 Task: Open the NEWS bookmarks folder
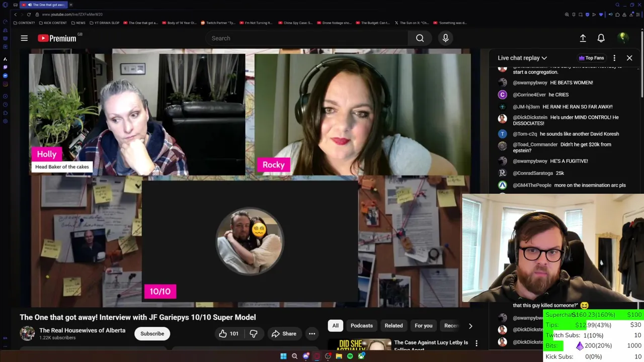click(78, 23)
